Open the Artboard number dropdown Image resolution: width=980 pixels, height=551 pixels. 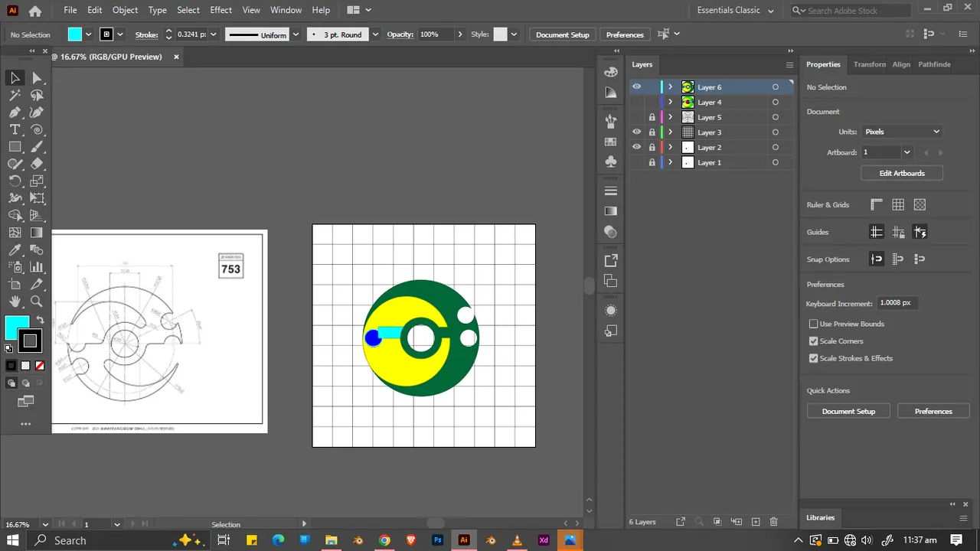click(x=907, y=152)
